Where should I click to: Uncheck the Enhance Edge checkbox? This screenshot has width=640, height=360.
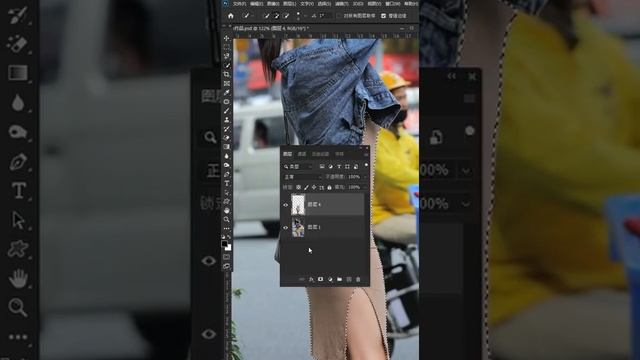(383, 16)
